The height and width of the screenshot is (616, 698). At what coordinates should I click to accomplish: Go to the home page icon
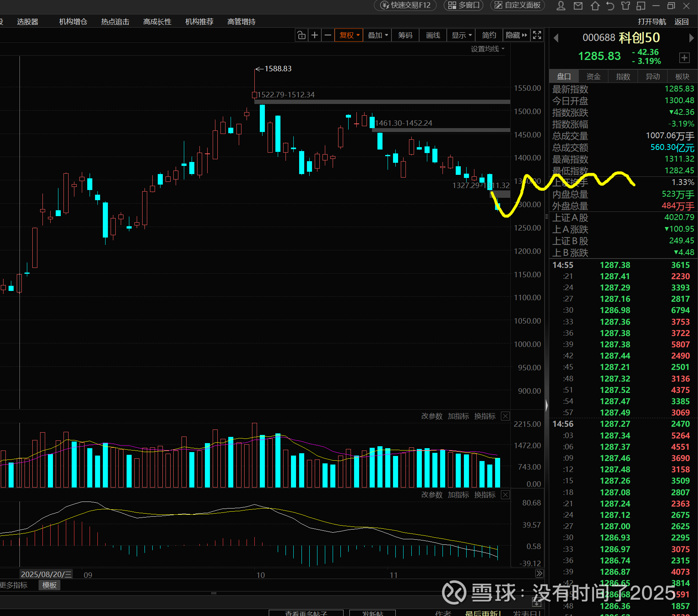[x=595, y=6]
